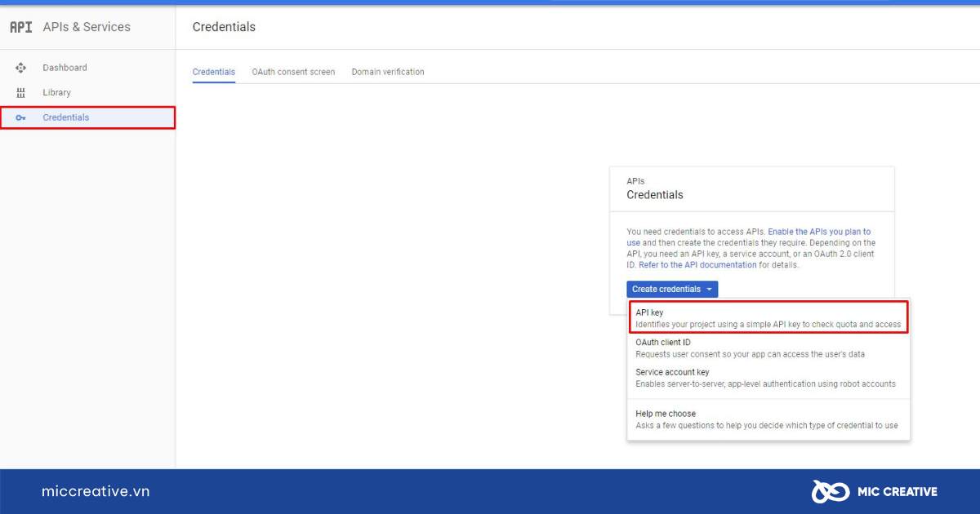Click 'Identifies your project using a simple API key' description
Viewport: 980px width, 514px height.
pos(768,325)
